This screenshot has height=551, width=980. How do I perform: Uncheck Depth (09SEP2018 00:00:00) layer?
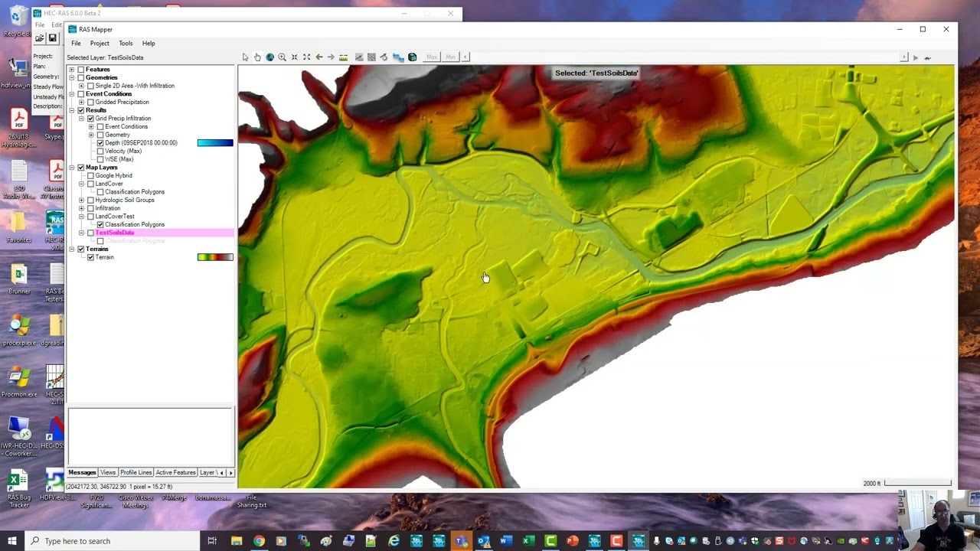click(x=100, y=143)
